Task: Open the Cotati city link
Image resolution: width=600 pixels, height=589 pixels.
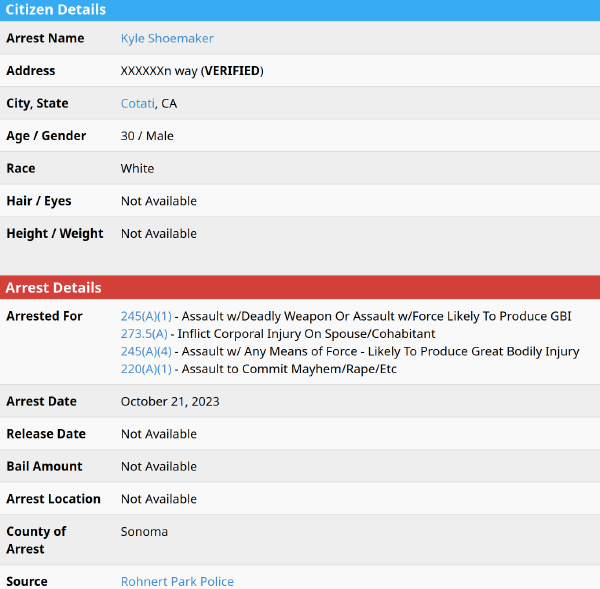Action: pos(138,103)
